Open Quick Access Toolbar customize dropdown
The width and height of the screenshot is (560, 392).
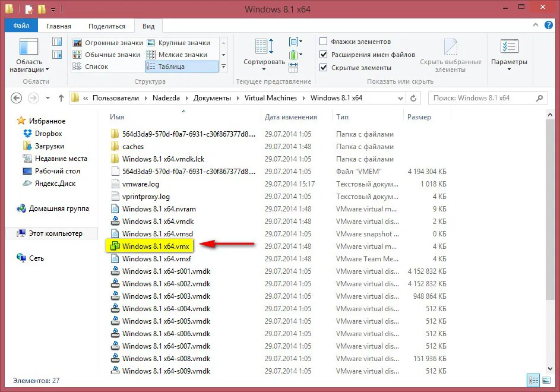53,10
